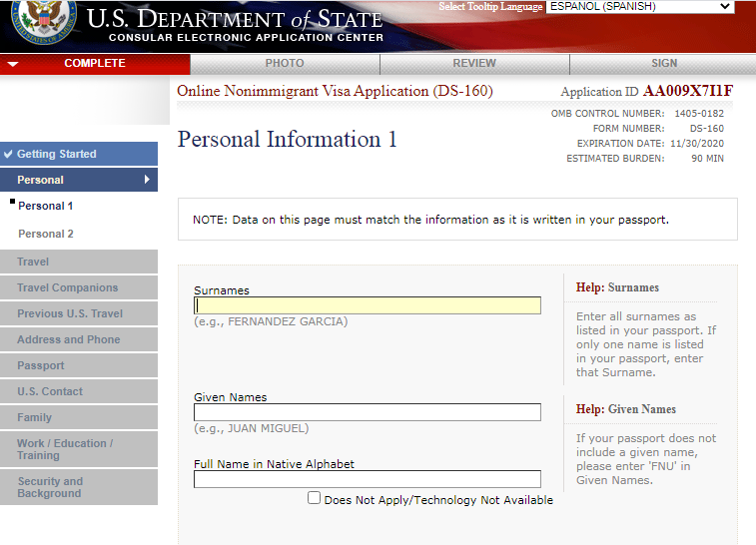Click the NOTE about passport data matching
Viewport: 756px width, 545px height.
(430, 220)
